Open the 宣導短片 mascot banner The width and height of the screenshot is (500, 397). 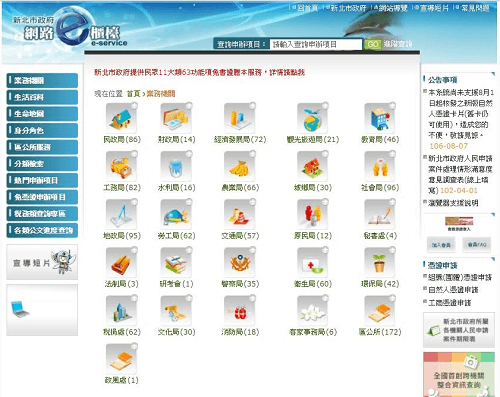coord(42,262)
